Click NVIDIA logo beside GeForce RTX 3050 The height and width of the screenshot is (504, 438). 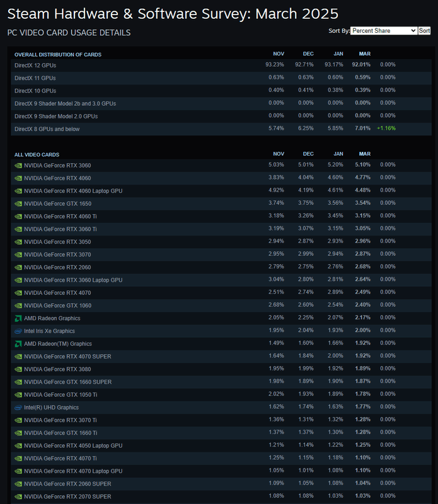click(x=18, y=242)
